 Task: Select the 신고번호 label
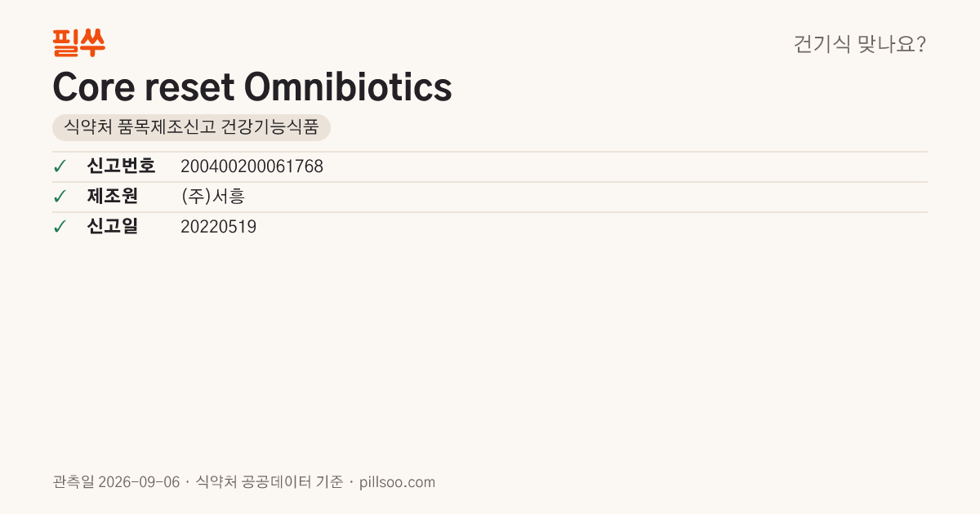121,166
